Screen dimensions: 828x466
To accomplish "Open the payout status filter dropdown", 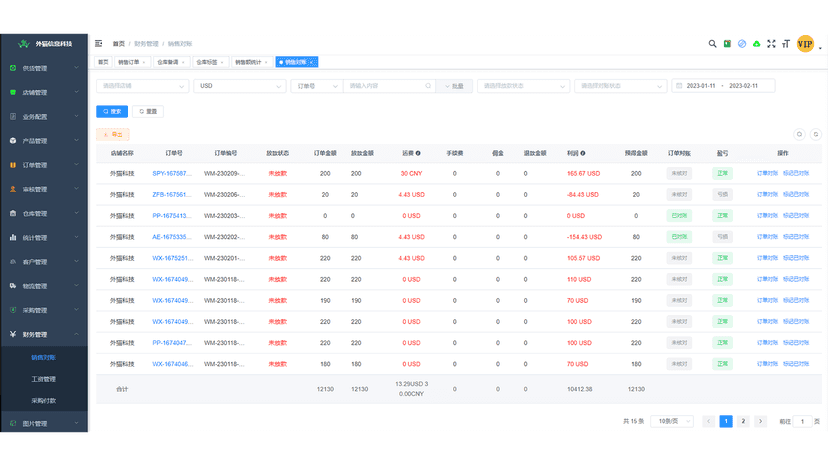I will (x=523, y=86).
